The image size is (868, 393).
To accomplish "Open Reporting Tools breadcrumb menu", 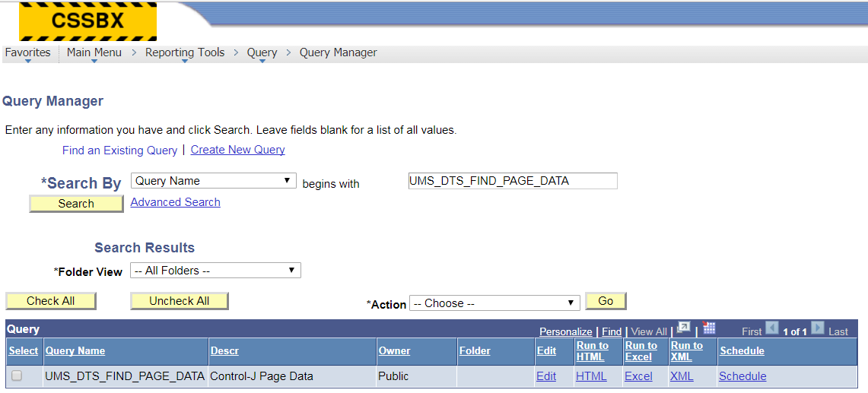I will (x=185, y=52).
